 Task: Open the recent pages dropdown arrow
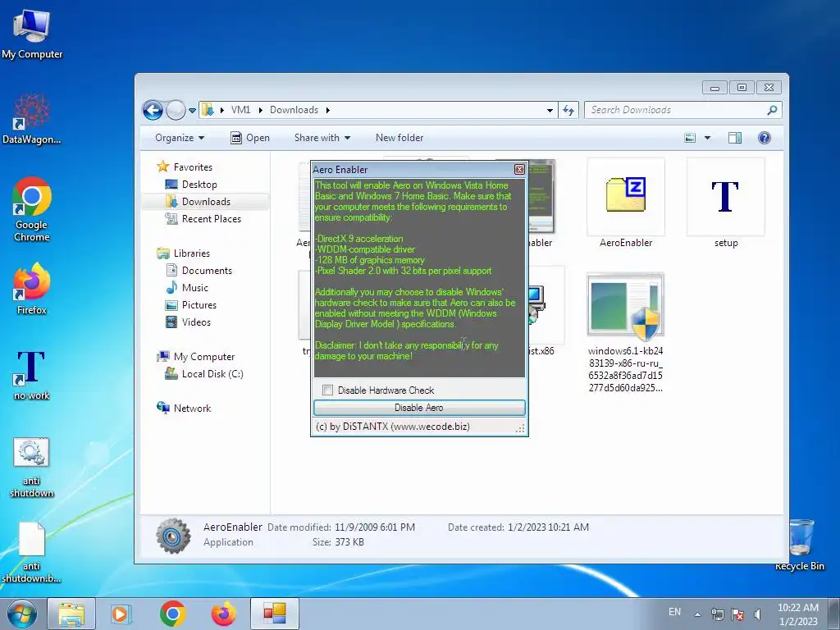coord(192,111)
